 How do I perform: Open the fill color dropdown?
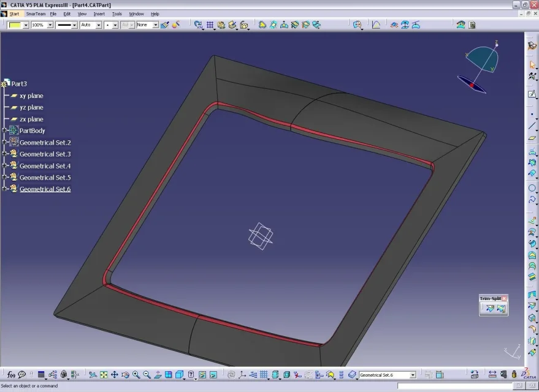[26, 25]
